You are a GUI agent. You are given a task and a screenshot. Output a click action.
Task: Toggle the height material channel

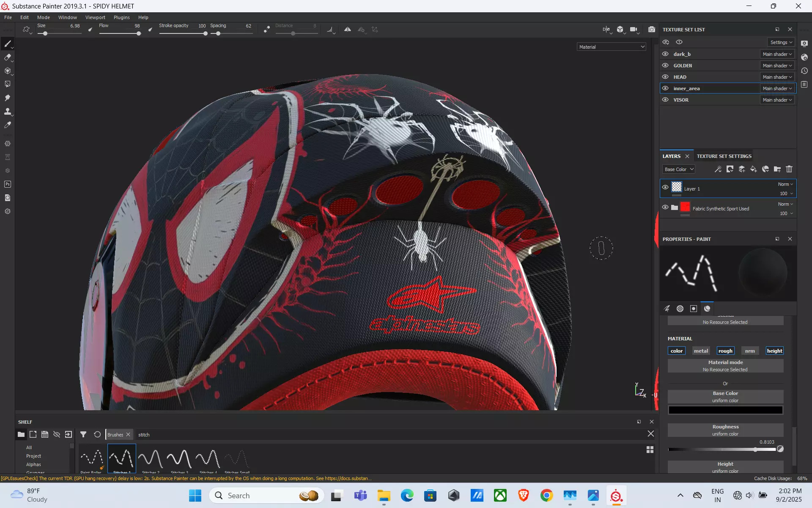pos(774,351)
